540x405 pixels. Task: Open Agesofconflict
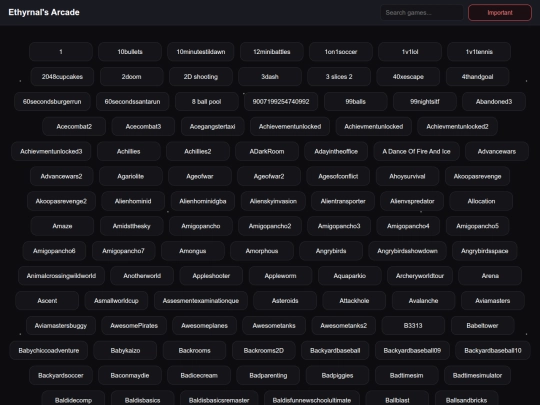pyautogui.click(x=338, y=176)
